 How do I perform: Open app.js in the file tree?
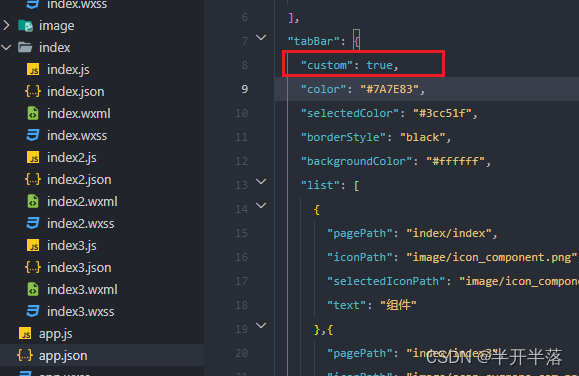56,334
